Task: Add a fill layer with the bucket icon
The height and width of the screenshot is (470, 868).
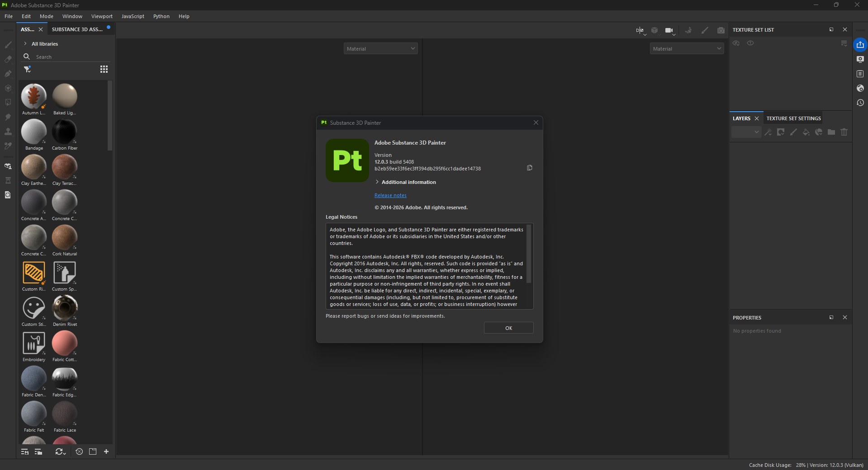Action: point(806,132)
